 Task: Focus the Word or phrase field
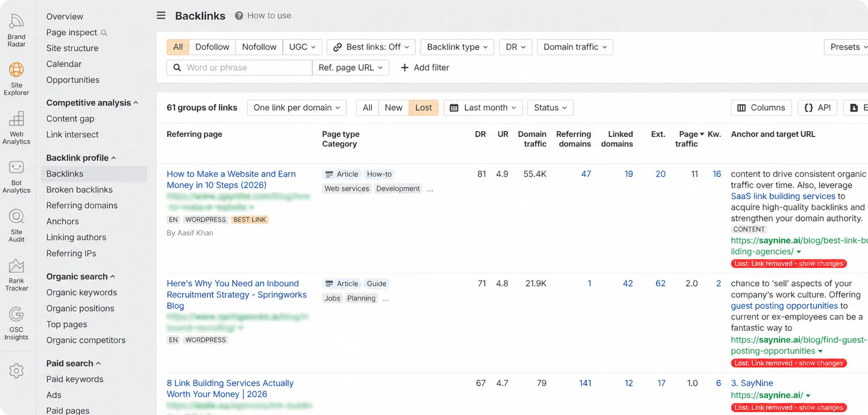tap(239, 67)
